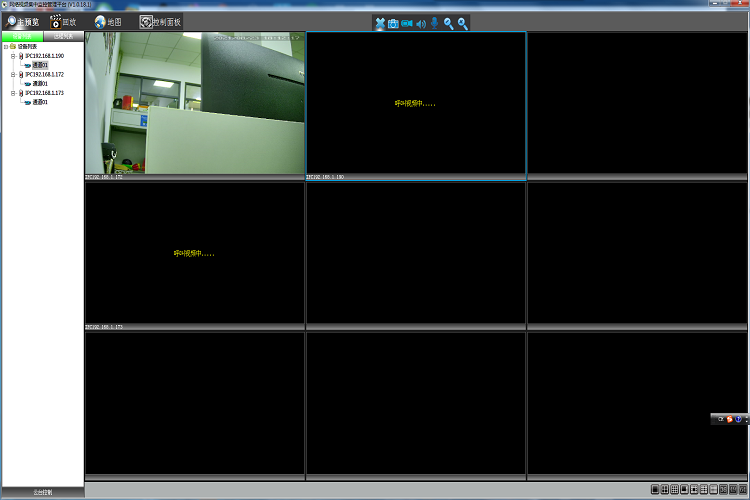Collapse the 设备列表 root tree node

point(6,46)
